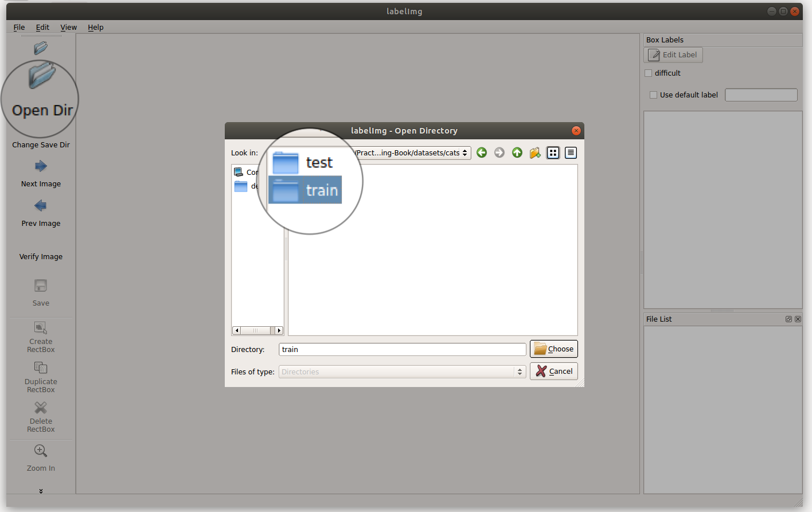Switch to detail list view mode
812x512 pixels.
[571, 153]
